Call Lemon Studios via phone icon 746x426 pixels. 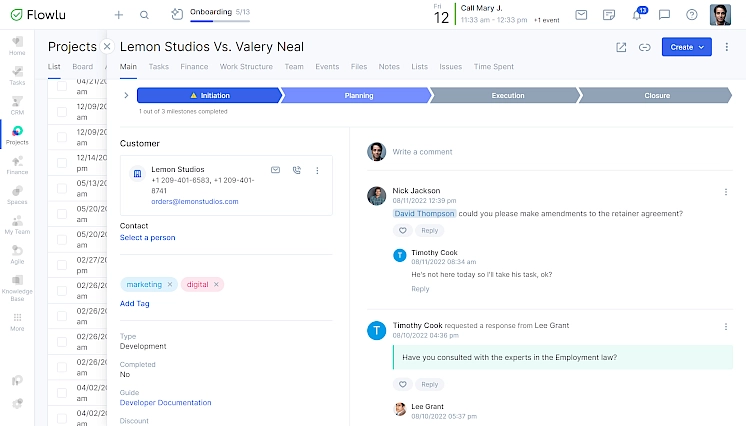[x=297, y=171]
